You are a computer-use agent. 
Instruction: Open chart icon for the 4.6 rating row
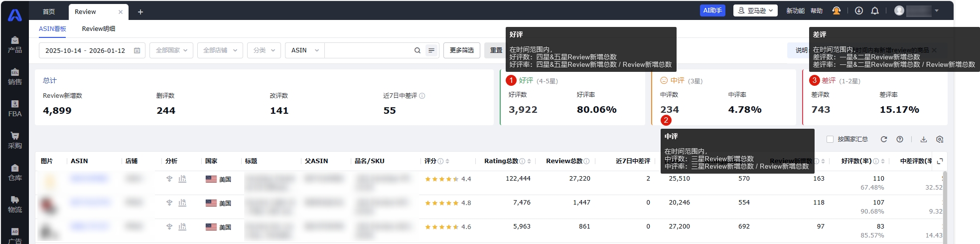tap(182, 227)
